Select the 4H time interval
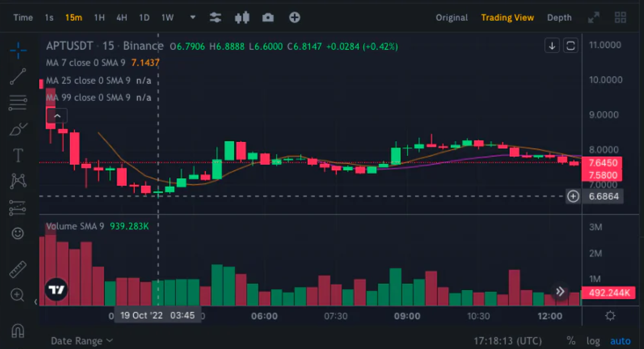644x349 pixels. coord(122,18)
